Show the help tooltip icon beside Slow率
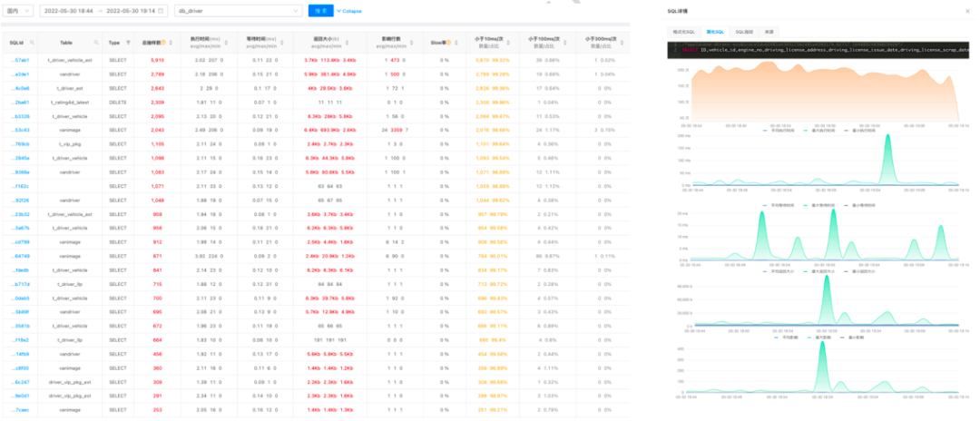Screen dimensions: 980x421 tap(449, 43)
